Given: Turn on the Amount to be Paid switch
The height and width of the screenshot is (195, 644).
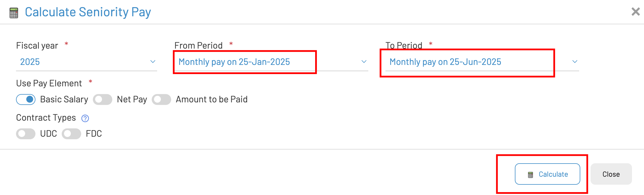Looking at the screenshot, I should click(161, 100).
